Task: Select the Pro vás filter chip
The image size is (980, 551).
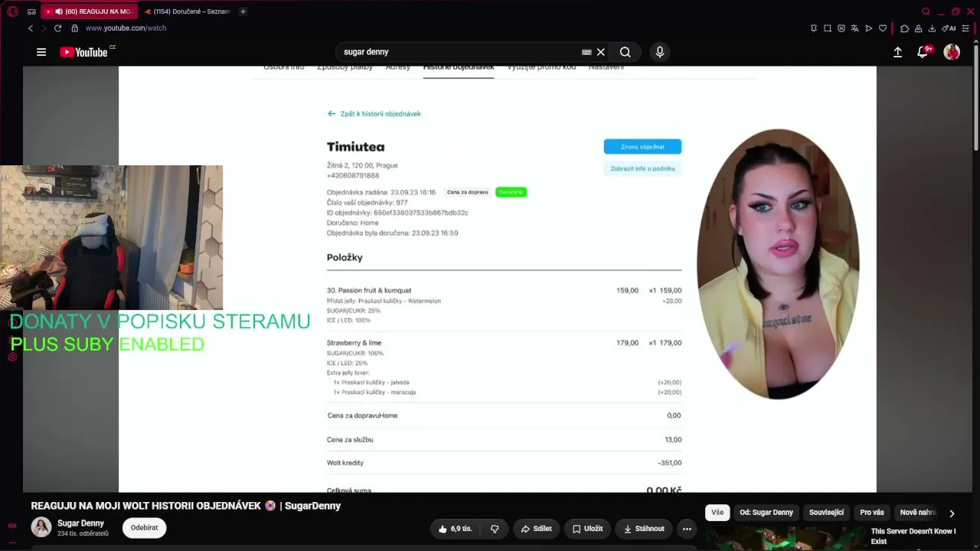Action: (872, 513)
